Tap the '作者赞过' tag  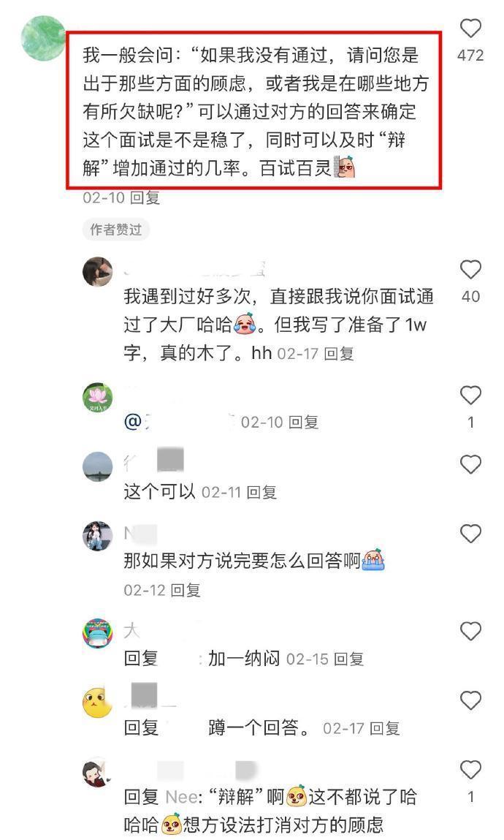tap(115, 230)
